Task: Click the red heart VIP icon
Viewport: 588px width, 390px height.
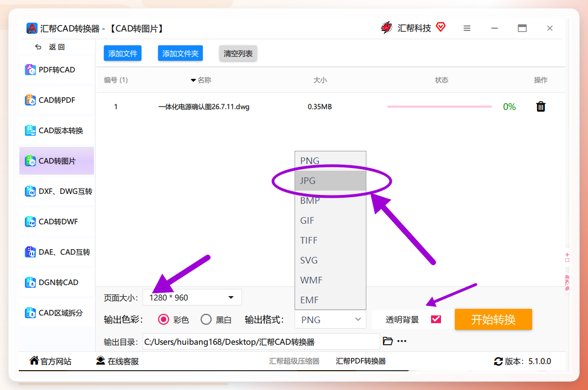Action: coord(441,27)
